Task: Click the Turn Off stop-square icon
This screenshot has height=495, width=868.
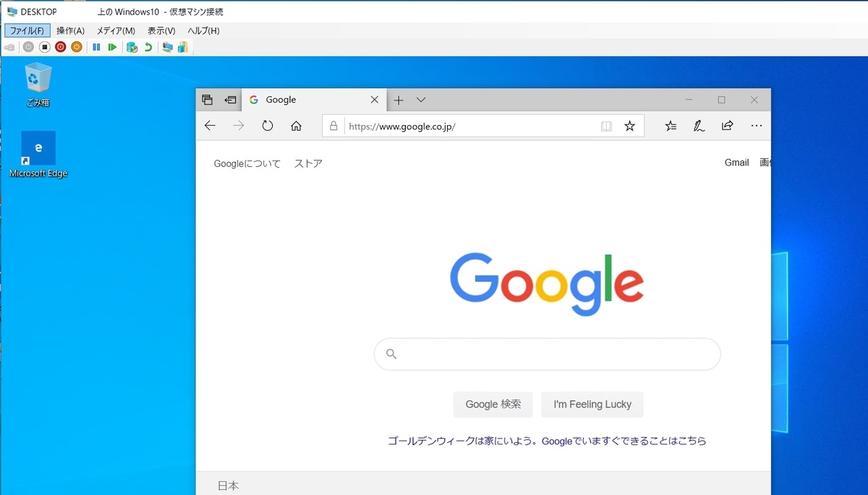Action: 44,47
